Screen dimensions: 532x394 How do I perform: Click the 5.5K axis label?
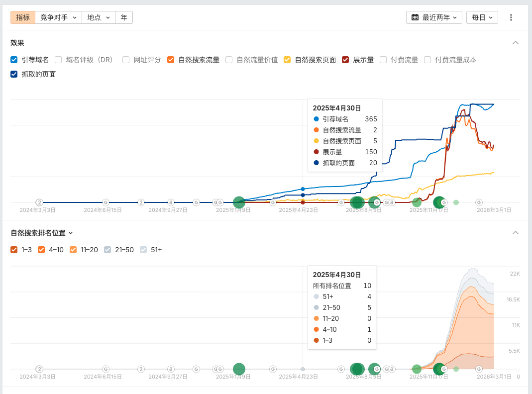tap(514, 351)
